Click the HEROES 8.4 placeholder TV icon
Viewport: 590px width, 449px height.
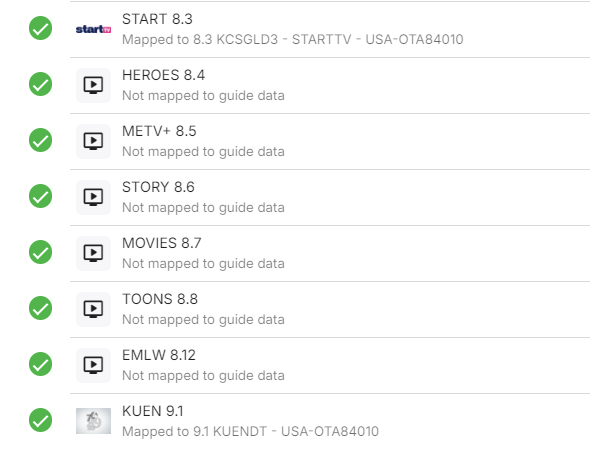click(x=93, y=85)
